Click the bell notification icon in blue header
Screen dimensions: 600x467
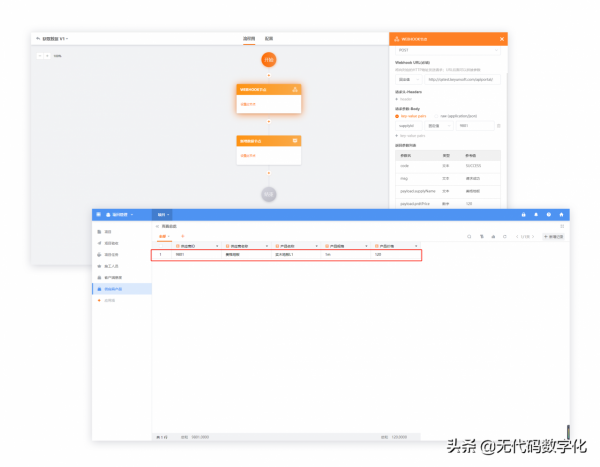[x=536, y=214]
